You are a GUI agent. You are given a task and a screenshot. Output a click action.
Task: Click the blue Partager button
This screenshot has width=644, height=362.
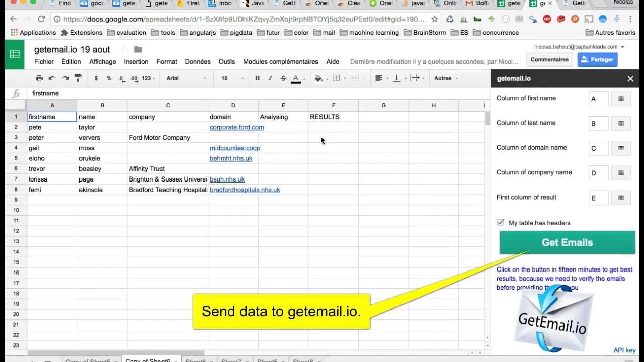[x=597, y=59]
